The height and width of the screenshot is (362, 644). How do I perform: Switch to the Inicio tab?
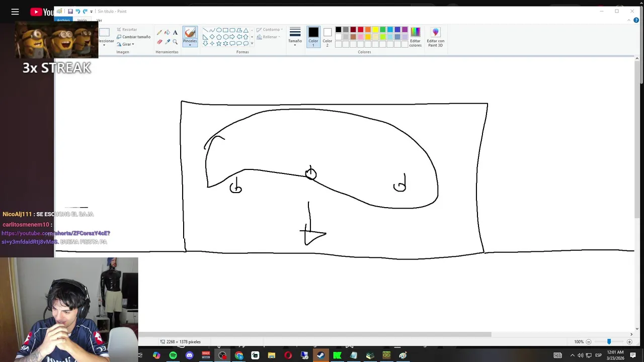click(x=82, y=20)
